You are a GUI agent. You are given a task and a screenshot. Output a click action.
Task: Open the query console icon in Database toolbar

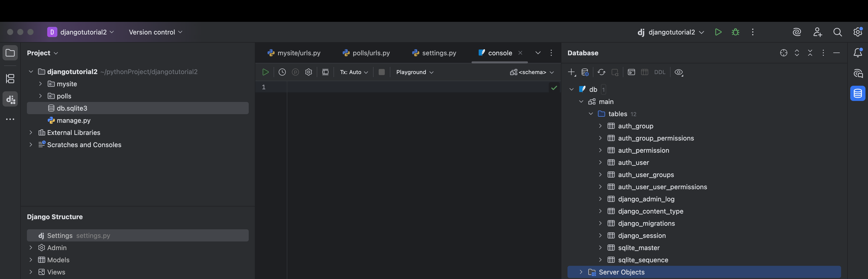tap(631, 72)
